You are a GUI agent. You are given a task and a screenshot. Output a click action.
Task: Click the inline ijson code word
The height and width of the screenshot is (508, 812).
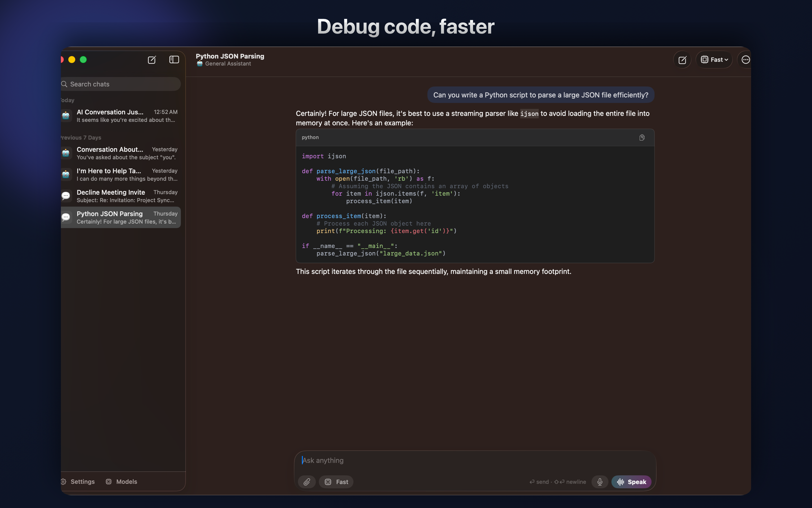point(529,114)
